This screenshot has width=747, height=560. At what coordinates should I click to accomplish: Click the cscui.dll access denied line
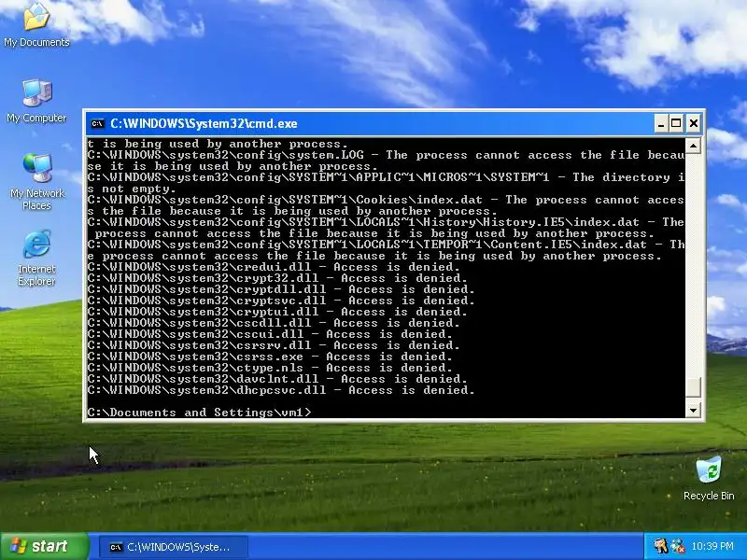270,334
